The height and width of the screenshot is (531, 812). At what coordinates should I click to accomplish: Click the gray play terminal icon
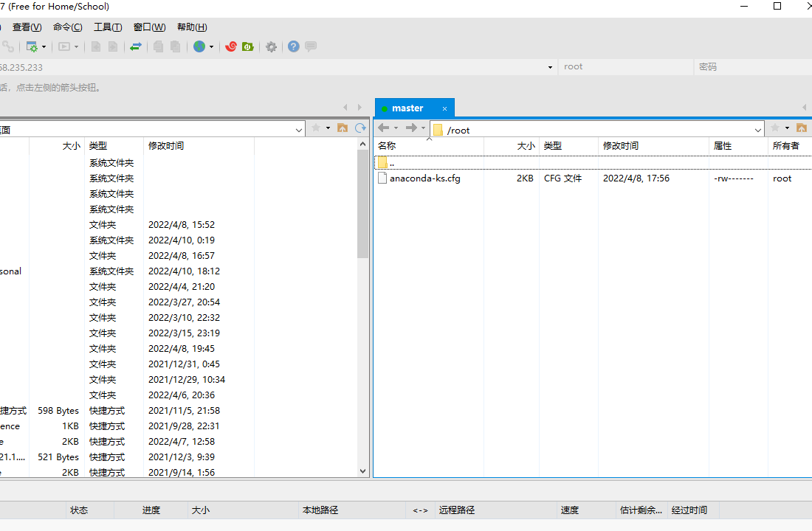(x=64, y=46)
